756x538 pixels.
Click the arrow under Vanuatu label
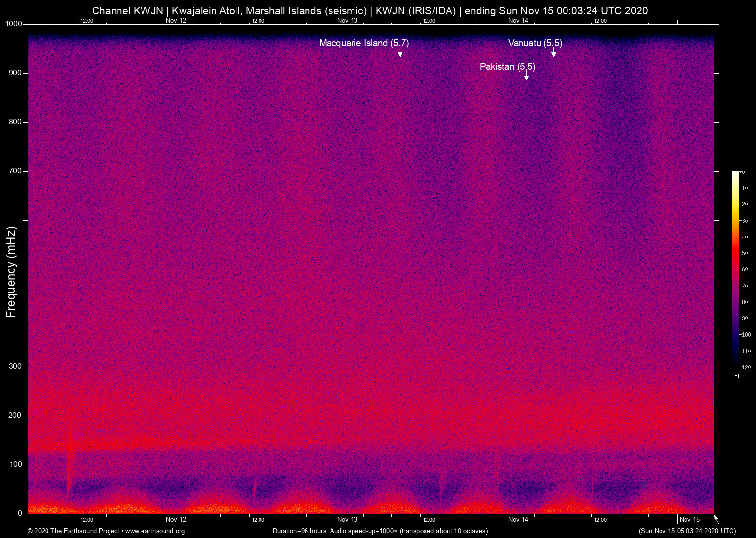[553, 52]
